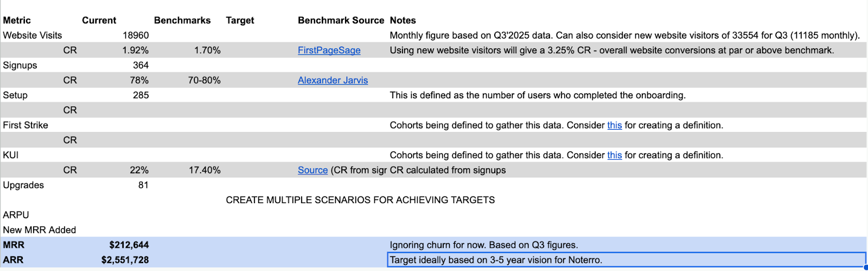Image resolution: width=868 pixels, height=271 pixels.
Task: Open the Alexander Jarvis source link
Action: pyautogui.click(x=333, y=80)
